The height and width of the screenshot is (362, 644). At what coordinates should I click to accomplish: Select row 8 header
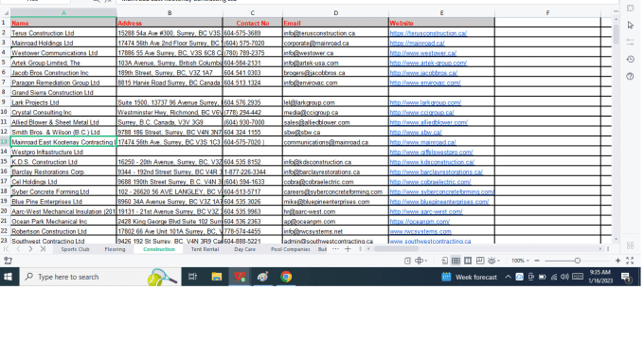coord(4,92)
